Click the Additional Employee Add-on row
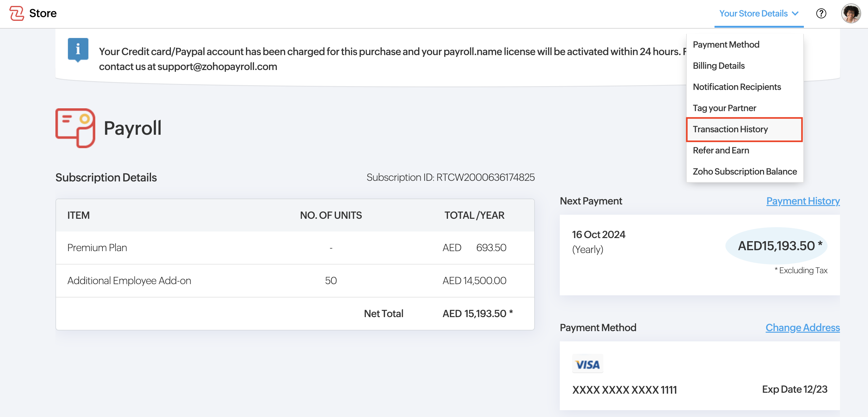868x417 pixels. (129, 281)
